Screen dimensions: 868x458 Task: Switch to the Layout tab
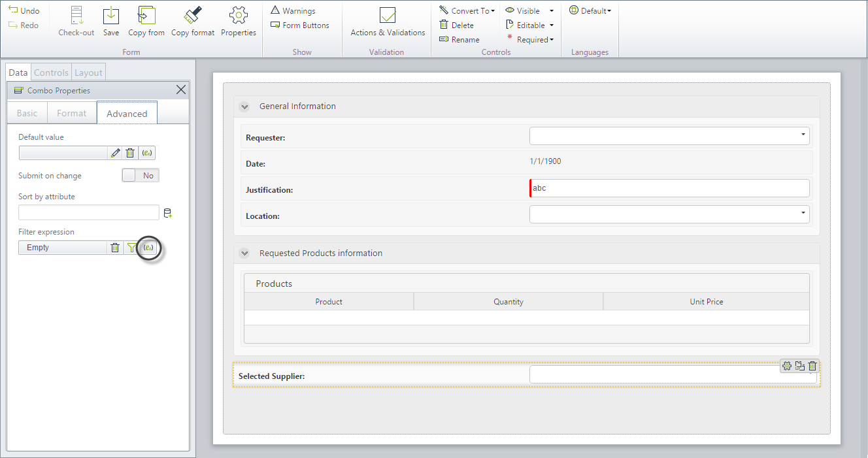click(x=88, y=73)
